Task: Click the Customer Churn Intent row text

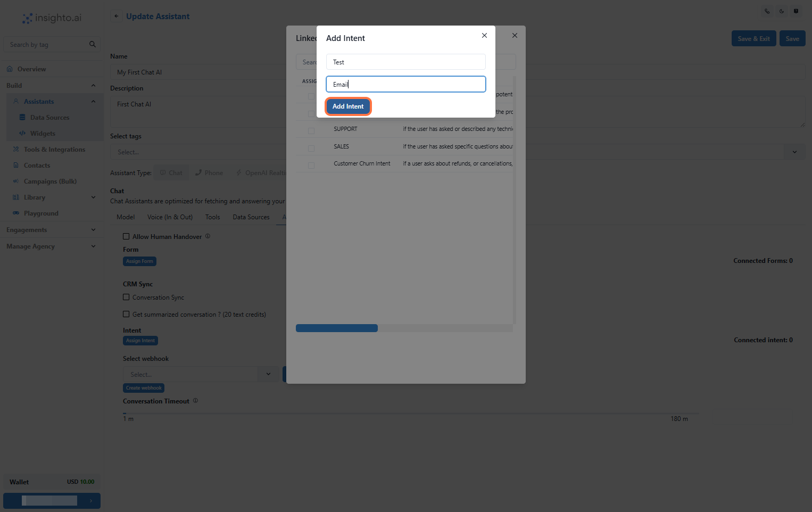Action: [362, 163]
